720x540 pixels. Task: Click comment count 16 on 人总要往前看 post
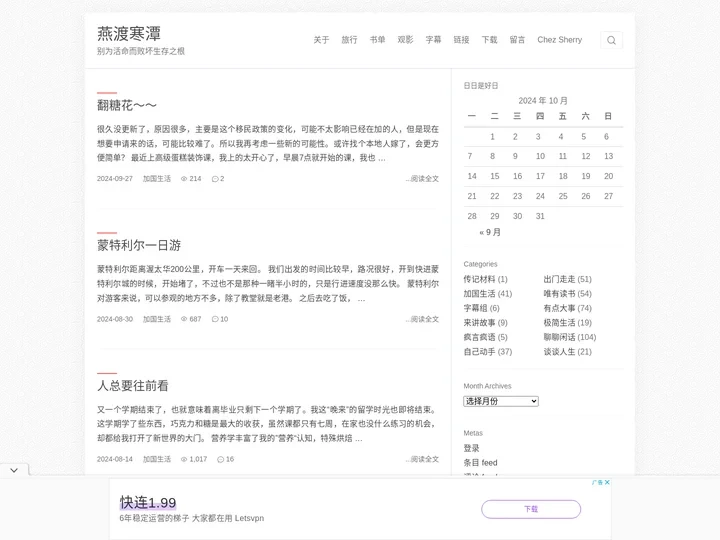[x=230, y=459]
